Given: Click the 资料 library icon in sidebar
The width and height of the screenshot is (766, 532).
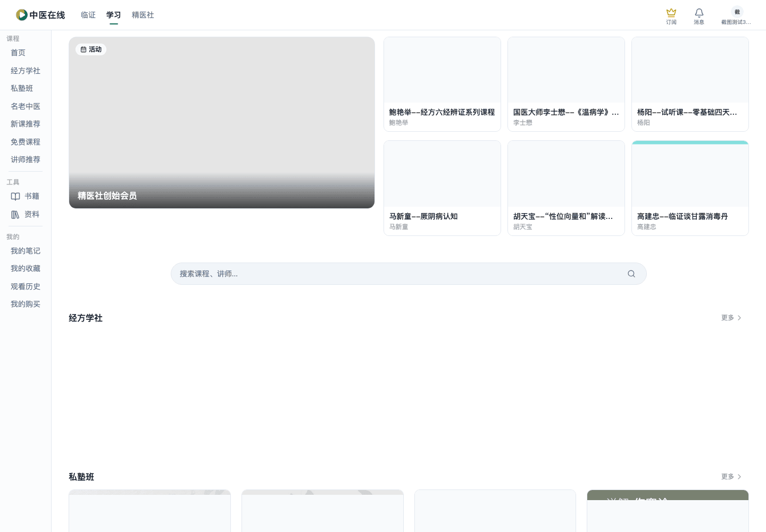Looking at the screenshot, I should (x=15, y=214).
